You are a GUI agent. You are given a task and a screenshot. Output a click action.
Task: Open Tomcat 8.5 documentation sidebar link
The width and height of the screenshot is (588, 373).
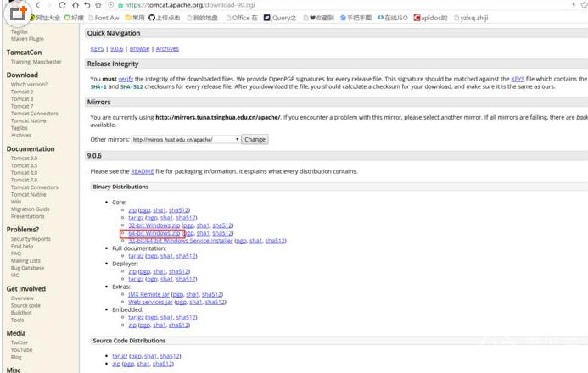click(24, 165)
